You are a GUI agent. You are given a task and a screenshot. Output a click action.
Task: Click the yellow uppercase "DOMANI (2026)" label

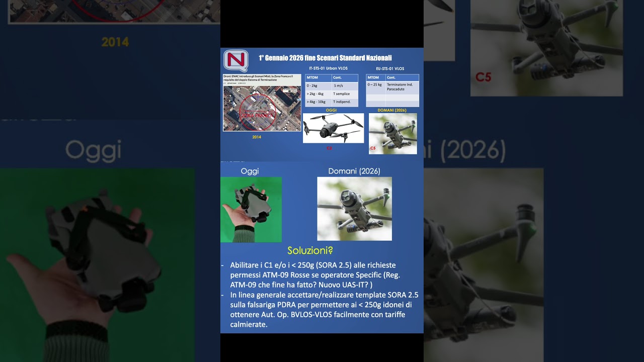click(x=392, y=110)
